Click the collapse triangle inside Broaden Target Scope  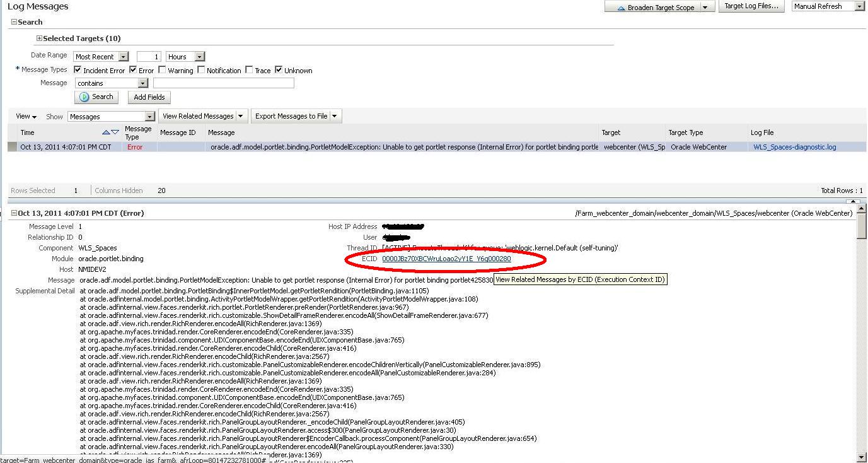[x=622, y=7]
